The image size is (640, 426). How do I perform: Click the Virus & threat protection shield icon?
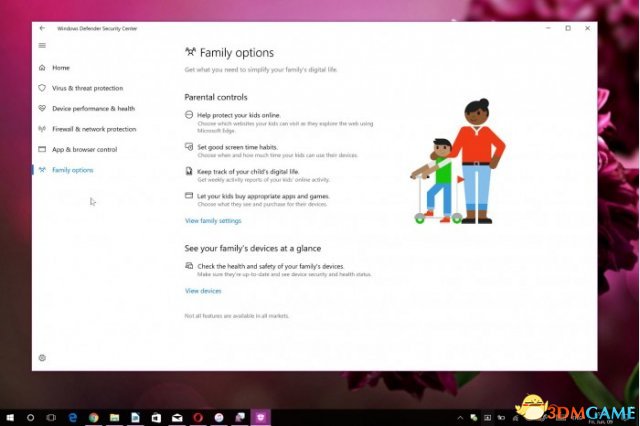[x=42, y=88]
